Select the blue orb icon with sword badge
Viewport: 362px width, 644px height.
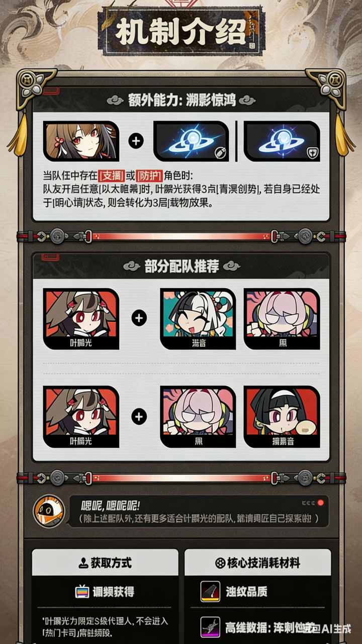191,141
